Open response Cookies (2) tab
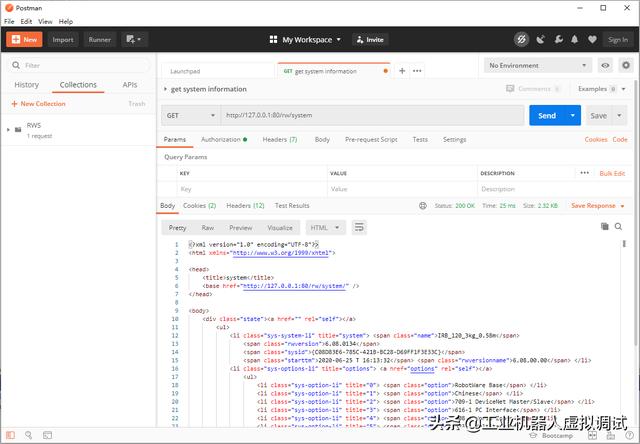The image size is (640, 444). [199, 205]
